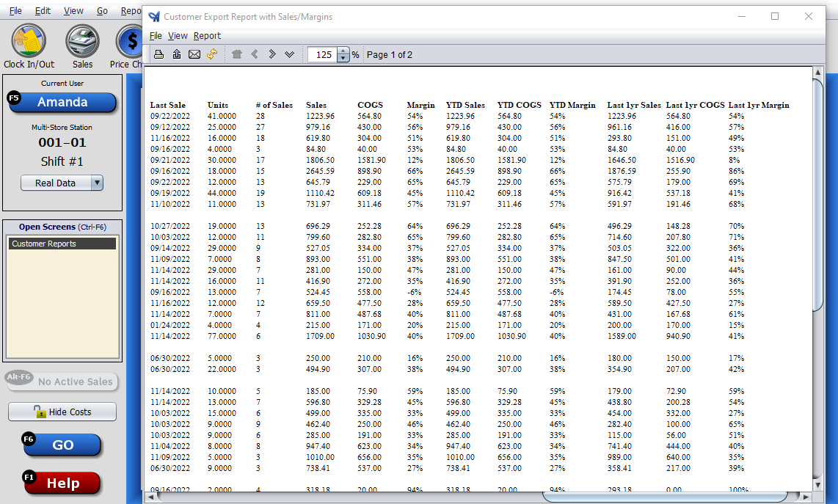Increase zoom percentage with up stepper
The image size is (838, 504).
pos(343,51)
